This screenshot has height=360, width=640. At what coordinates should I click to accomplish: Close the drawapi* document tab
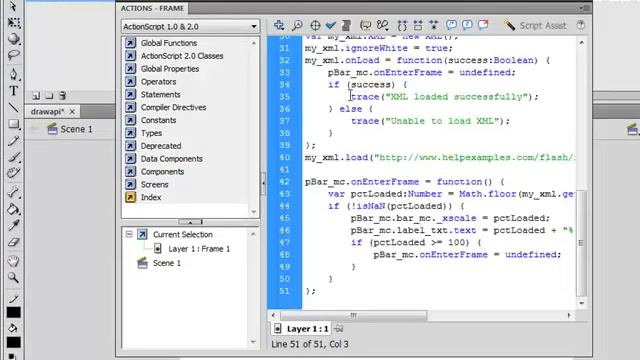click(x=72, y=111)
